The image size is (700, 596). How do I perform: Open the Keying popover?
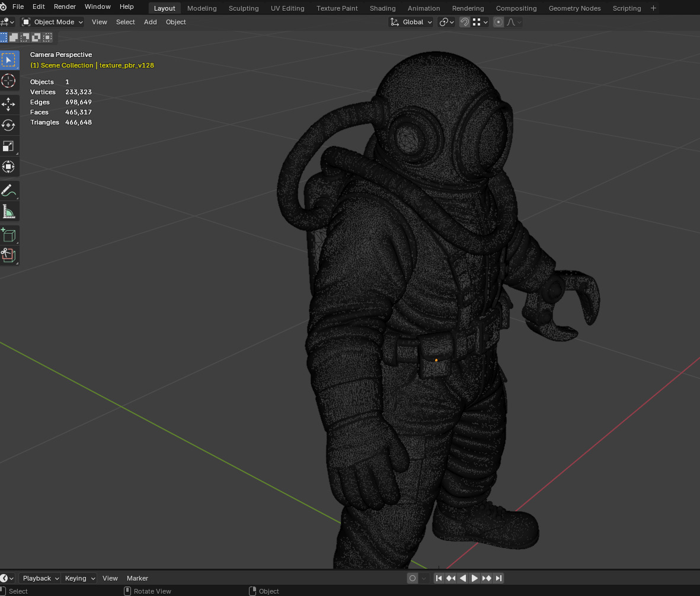click(79, 578)
